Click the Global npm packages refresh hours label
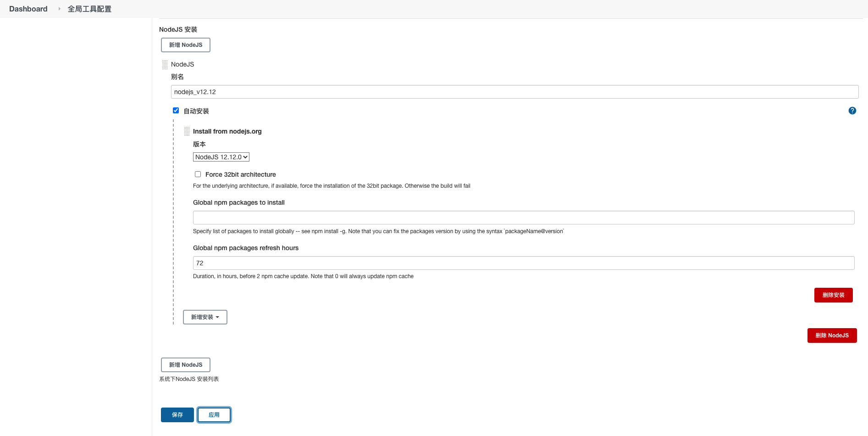Viewport: 868px width, 436px height. (246, 248)
